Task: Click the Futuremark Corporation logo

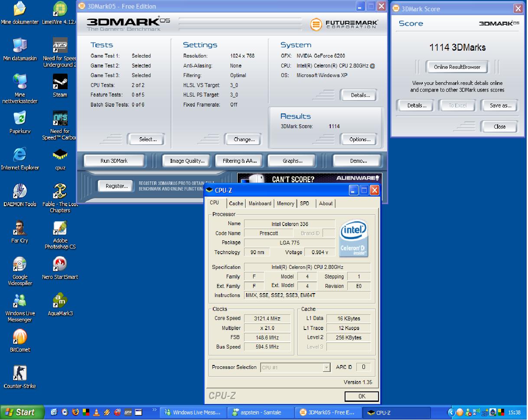Action: [344, 24]
